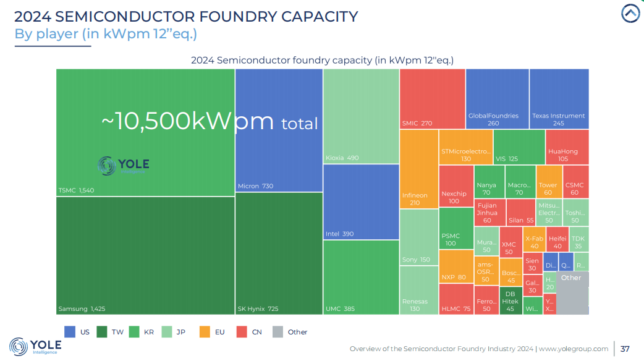This screenshot has width=644, height=361.
Task: Click the STMicroelectro... 130 tile
Action: pos(466,148)
